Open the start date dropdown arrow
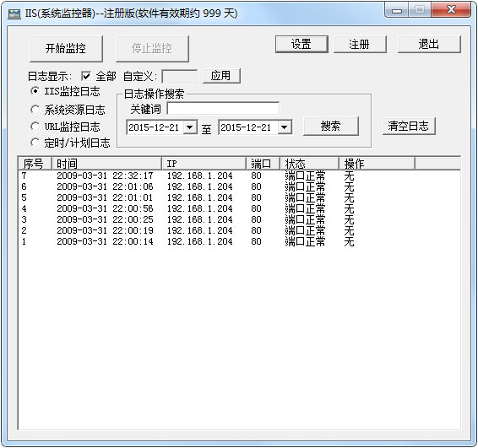Viewport: 478px width, 448px height. pyautogui.click(x=190, y=127)
